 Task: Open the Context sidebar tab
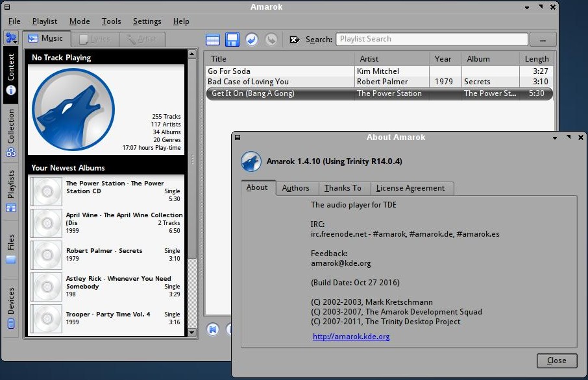(11, 74)
